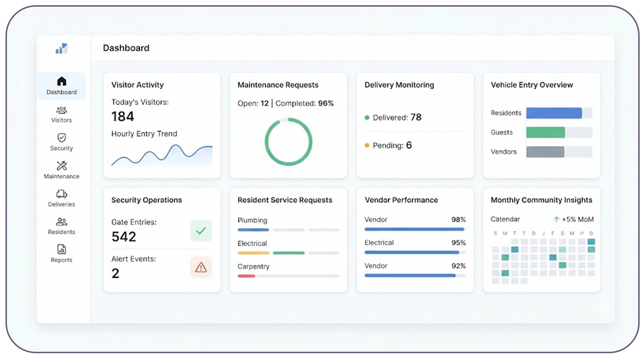Open the Residents people icon
The image size is (644, 359).
[x=61, y=222]
